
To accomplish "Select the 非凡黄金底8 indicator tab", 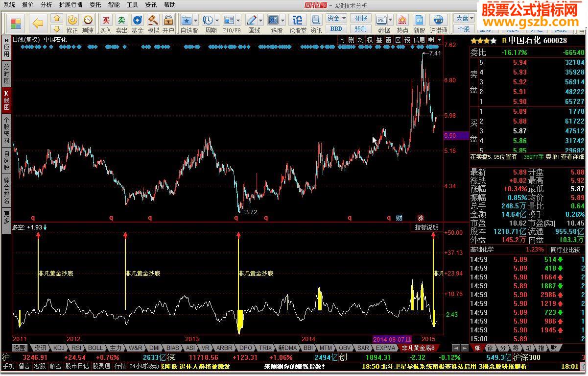I will (x=418, y=348).
